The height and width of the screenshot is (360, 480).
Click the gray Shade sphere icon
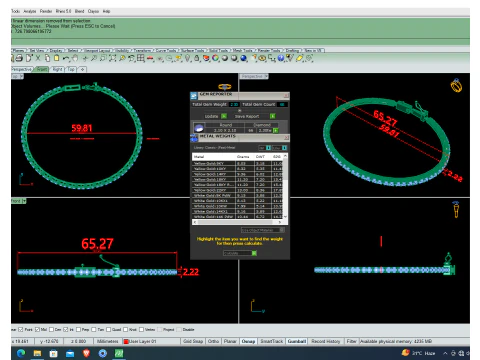point(225,58)
